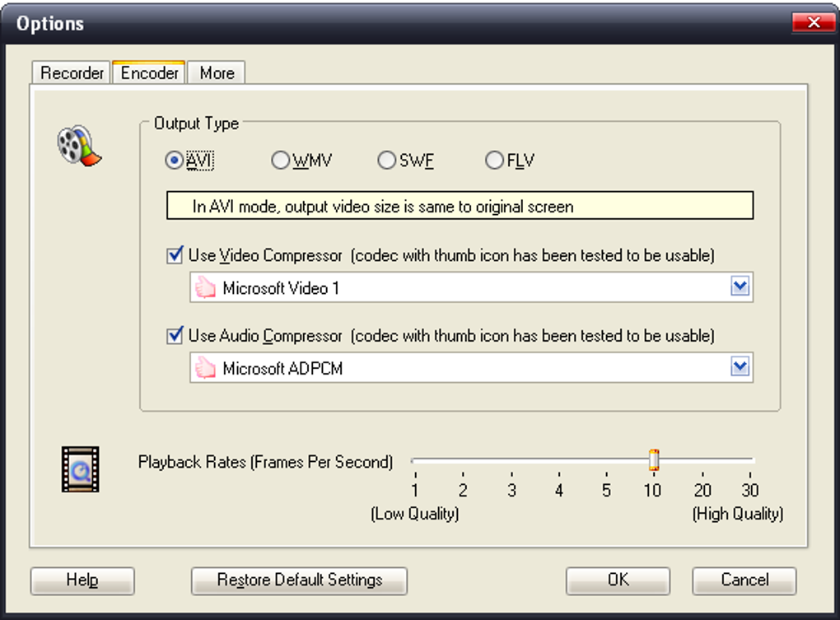Open the video compressor dropdown arrow
840x620 pixels.
pyautogui.click(x=740, y=287)
